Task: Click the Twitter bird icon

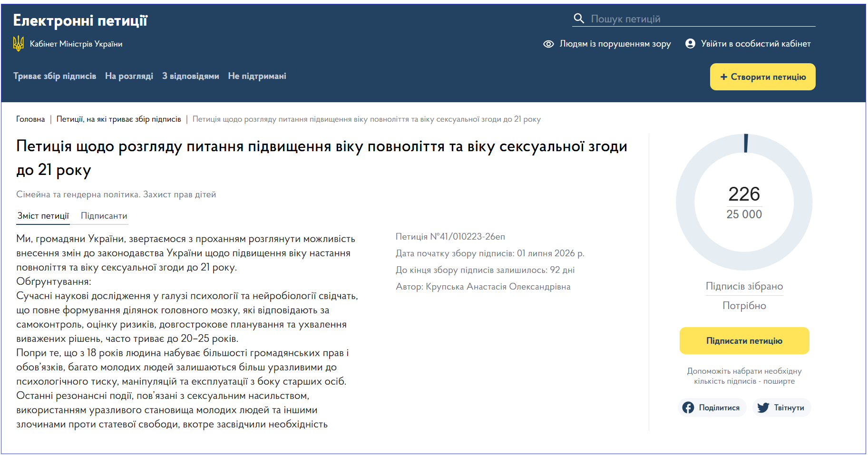Action: click(763, 407)
